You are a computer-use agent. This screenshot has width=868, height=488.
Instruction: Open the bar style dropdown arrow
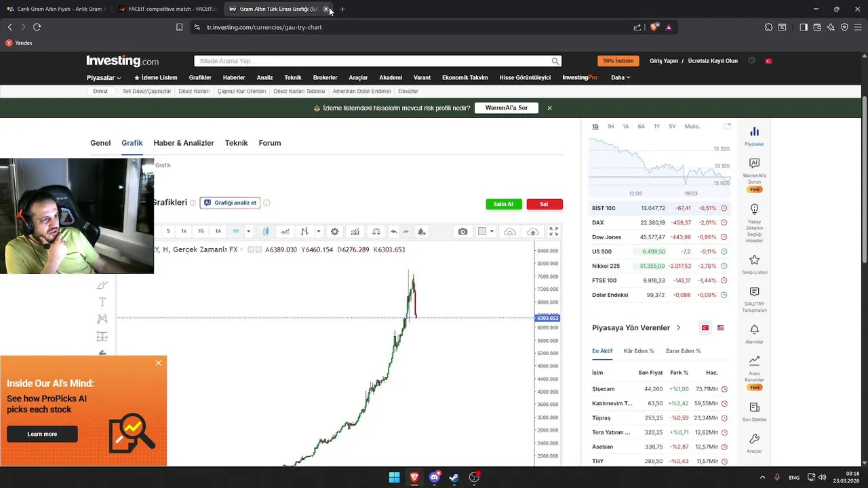[318, 231]
